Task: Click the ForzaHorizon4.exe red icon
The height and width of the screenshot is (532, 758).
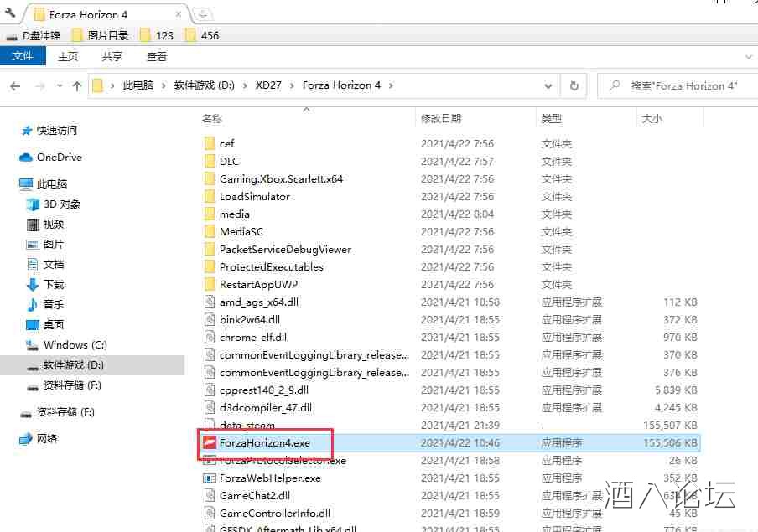Action: tap(210, 442)
